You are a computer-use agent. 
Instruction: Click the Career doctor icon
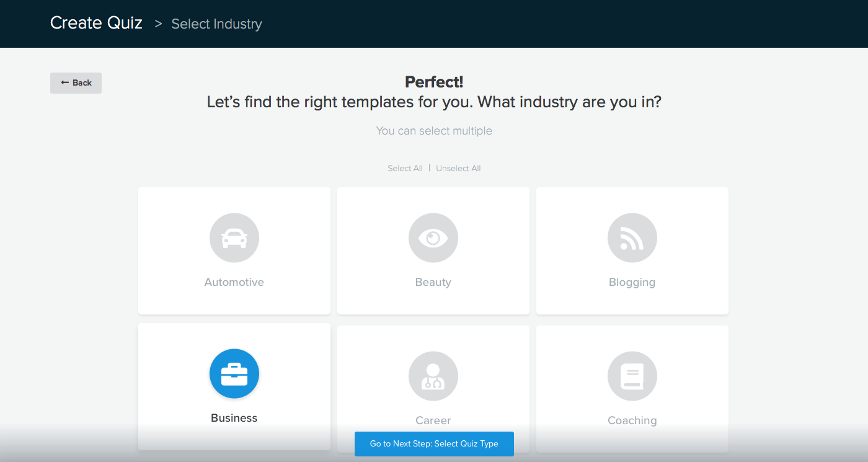point(433,376)
